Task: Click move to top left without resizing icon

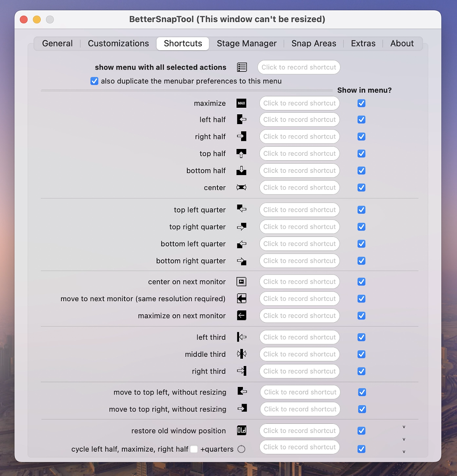Action: click(242, 391)
